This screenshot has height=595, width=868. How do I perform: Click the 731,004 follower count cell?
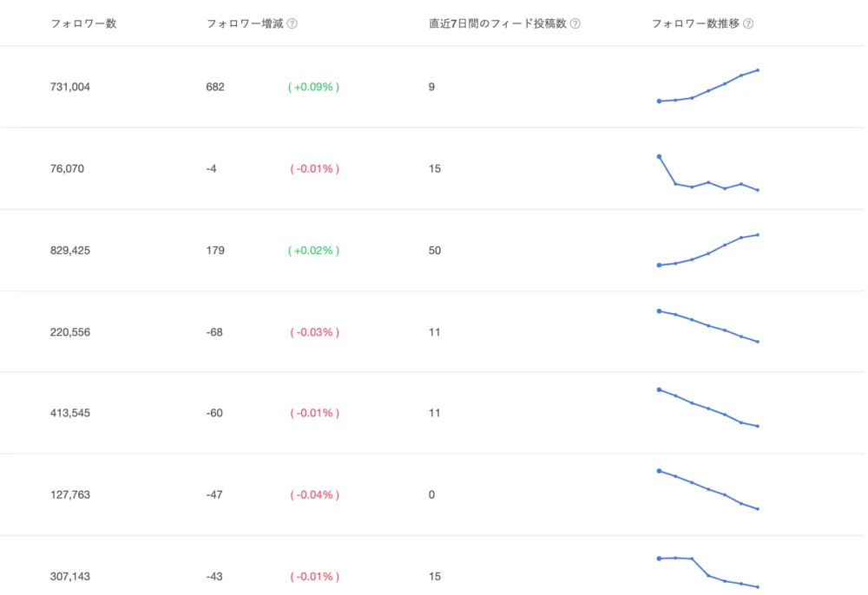(x=70, y=87)
